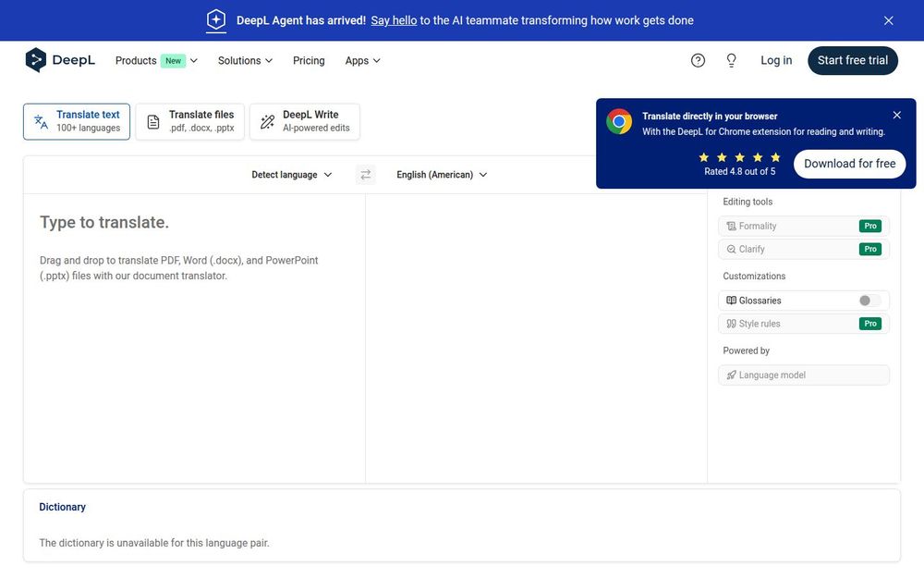Follow the Say hello link

(394, 20)
